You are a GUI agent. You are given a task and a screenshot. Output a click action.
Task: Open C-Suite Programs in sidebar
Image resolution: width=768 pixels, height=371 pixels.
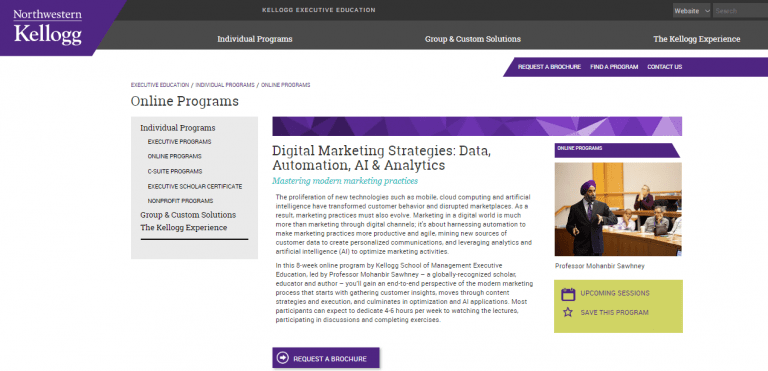click(x=174, y=172)
